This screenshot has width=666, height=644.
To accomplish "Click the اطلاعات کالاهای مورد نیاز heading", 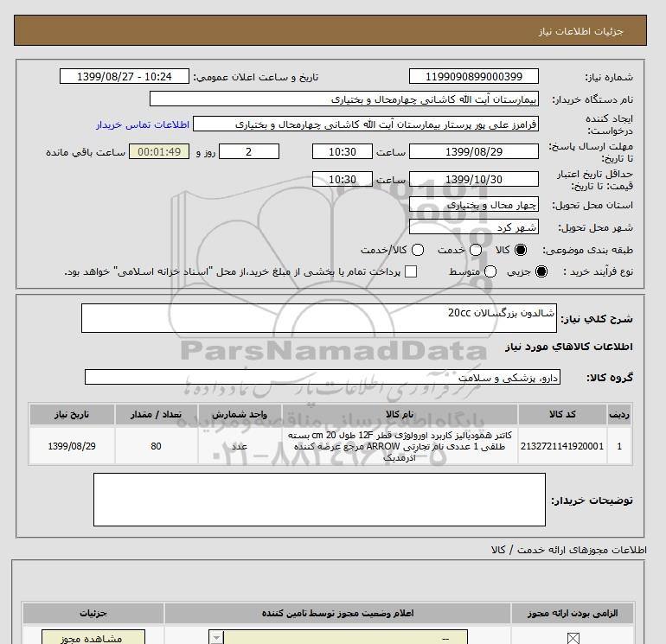I will 569,347.
